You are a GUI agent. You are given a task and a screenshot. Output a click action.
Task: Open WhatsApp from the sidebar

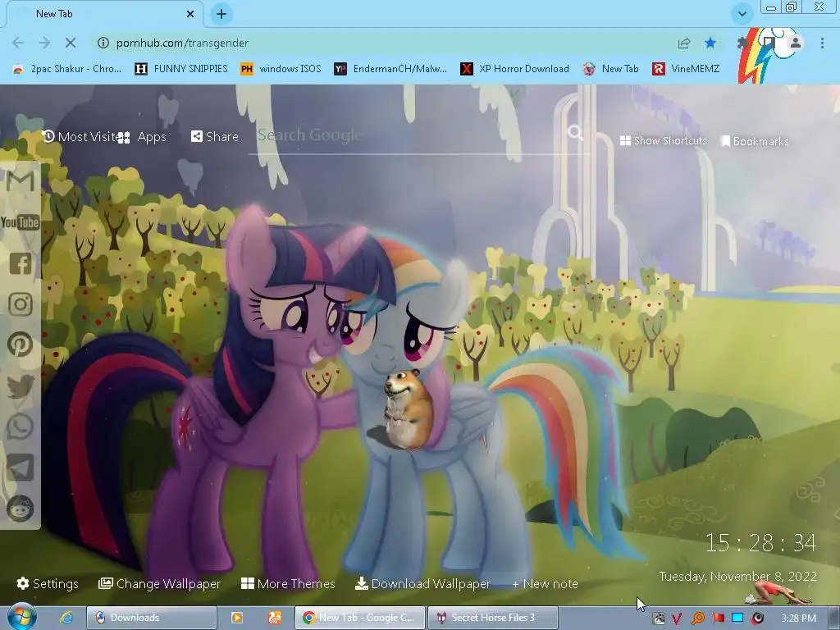[x=21, y=427]
